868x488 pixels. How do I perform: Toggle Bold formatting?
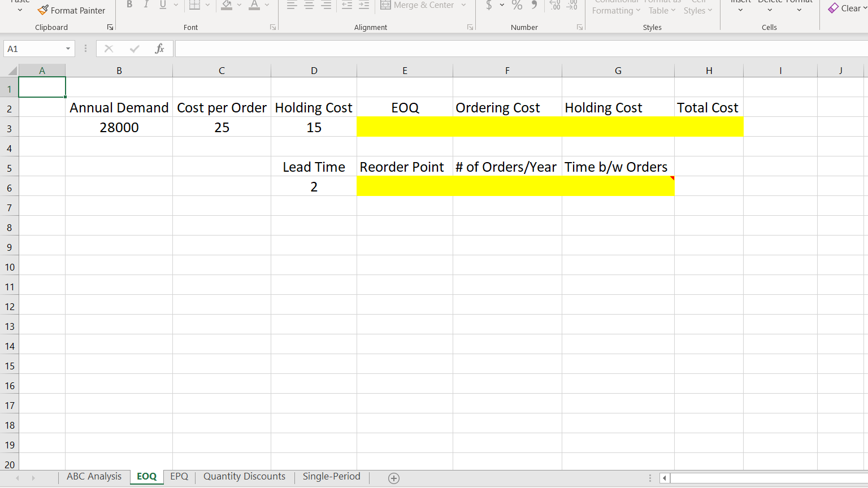[x=129, y=4]
